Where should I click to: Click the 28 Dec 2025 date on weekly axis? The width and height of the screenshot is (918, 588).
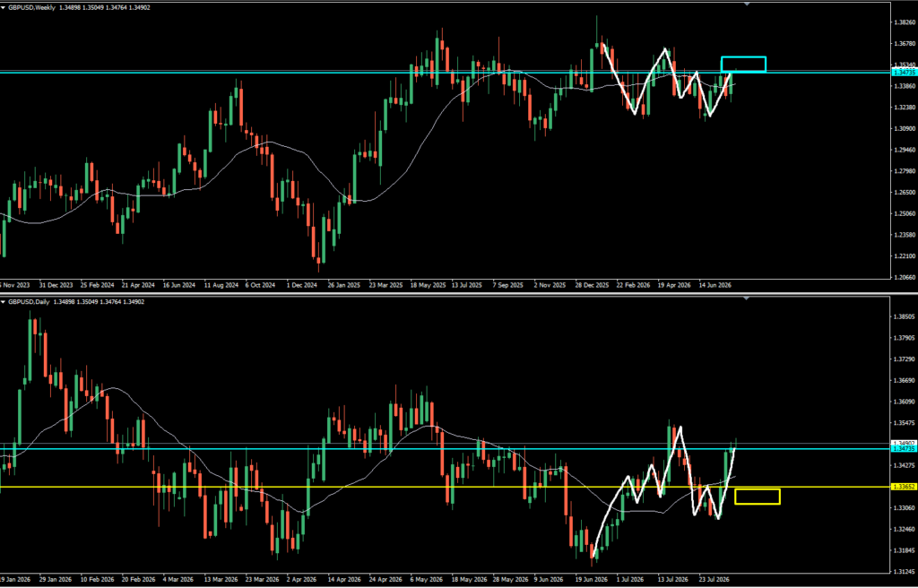(x=592, y=285)
